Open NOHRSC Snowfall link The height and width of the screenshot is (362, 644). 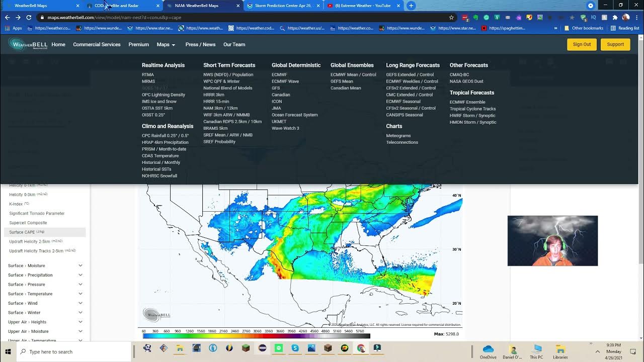pos(159,176)
